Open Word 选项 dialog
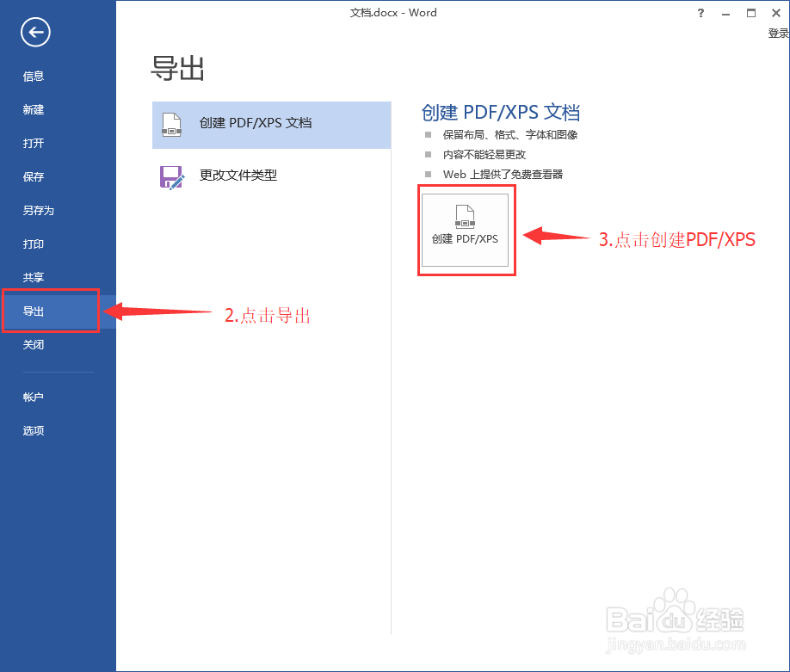Screen dimensions: 790x672 pyautogui.click(x=33, y=430)
